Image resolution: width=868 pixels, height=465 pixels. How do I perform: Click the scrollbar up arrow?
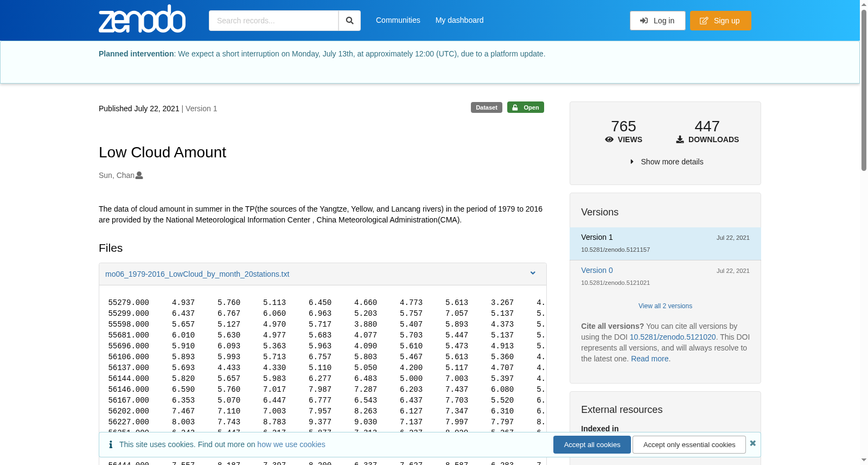[864, 4]
